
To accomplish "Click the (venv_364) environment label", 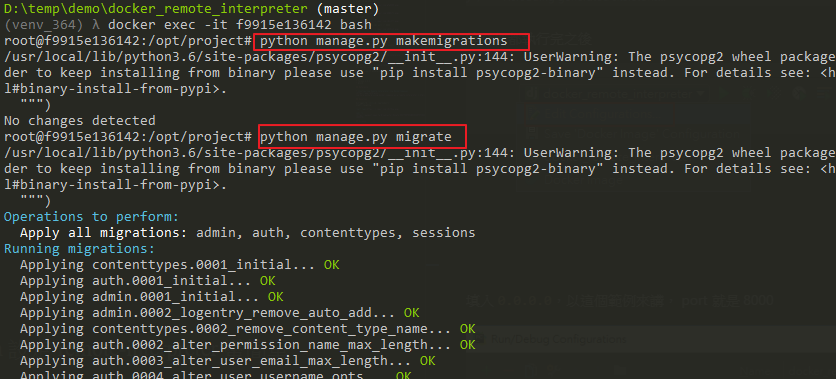I will tap(44, 25).
